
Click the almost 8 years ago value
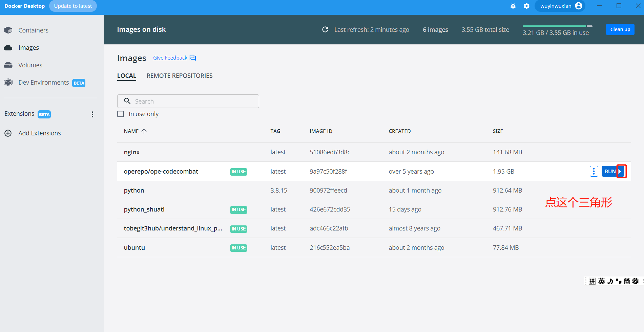pos(414,228)
